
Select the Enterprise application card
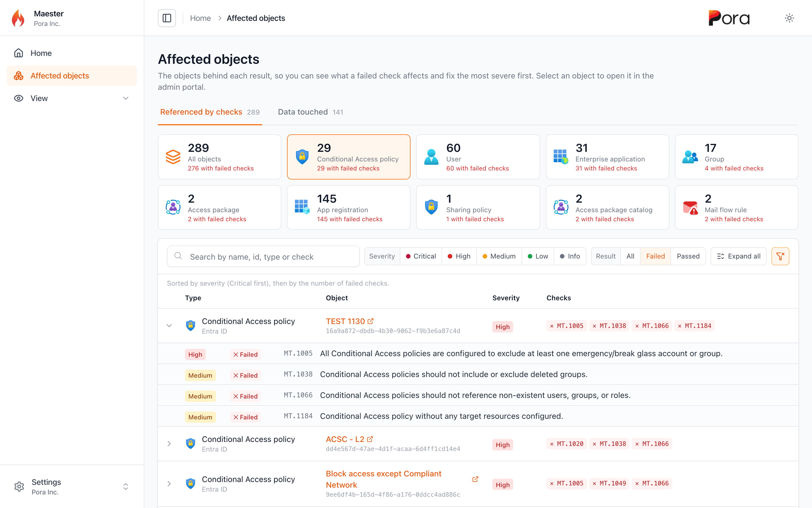pyautogui.click(x=607, y=157)
